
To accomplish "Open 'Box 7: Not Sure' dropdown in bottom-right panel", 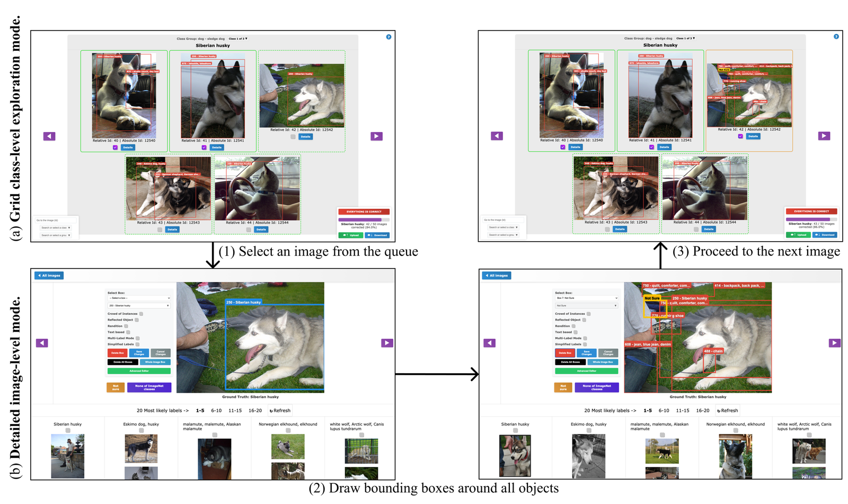I will 587,298.
